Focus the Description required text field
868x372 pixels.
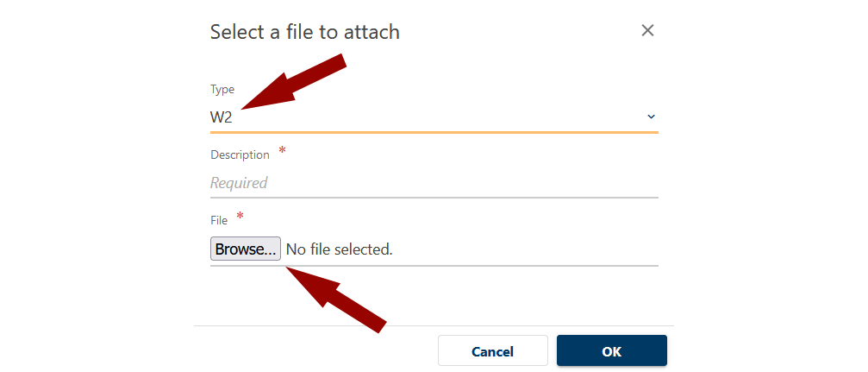pyautogui.click(x=434, y=183)
